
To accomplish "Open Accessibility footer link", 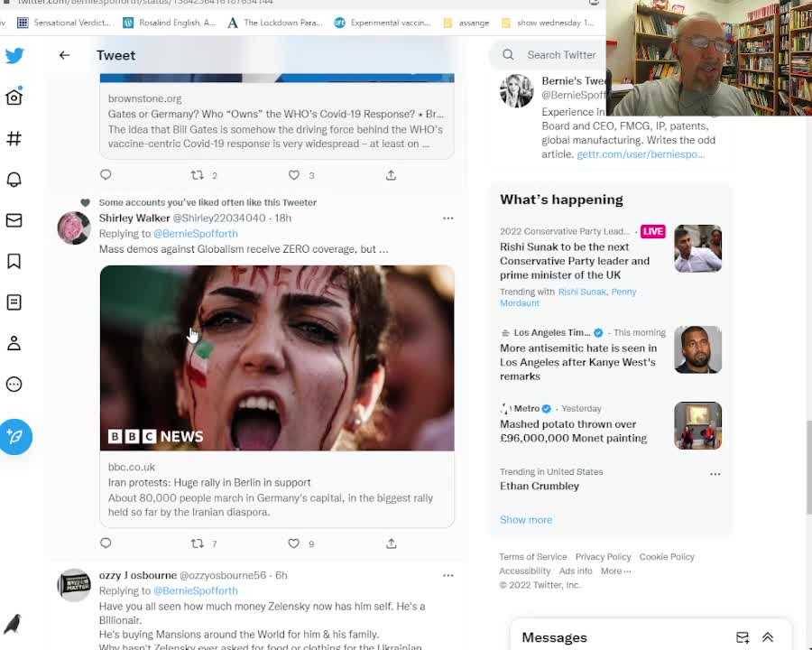I will coord(524,571).
